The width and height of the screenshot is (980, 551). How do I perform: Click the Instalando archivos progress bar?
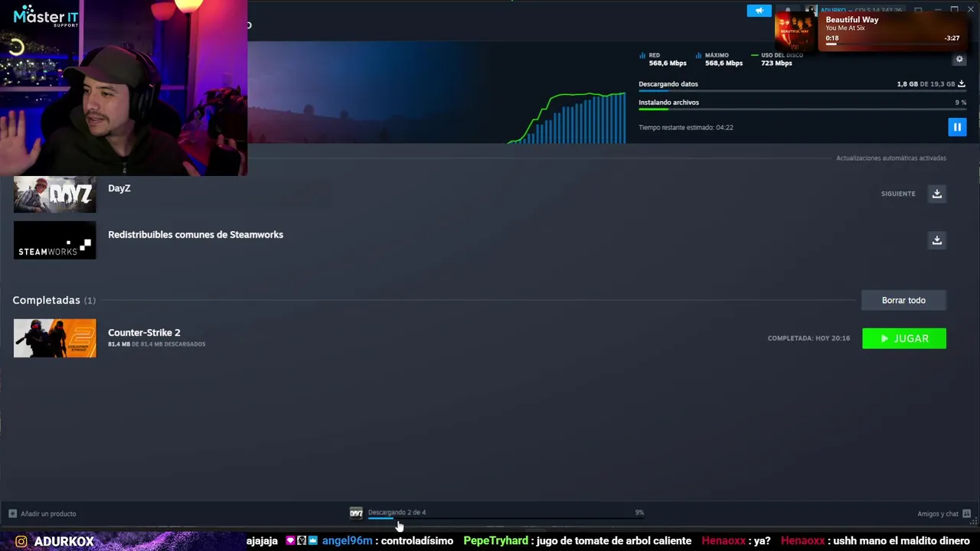click(802, 109)
